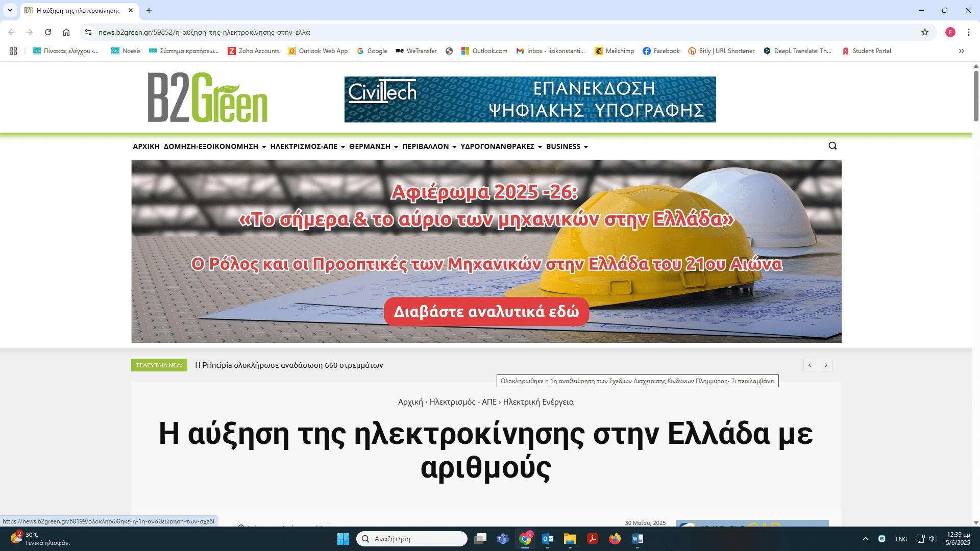This screenshot has height=551, width=980.
Task: Reload the page with the refresh icon
Action: point(48,32)
